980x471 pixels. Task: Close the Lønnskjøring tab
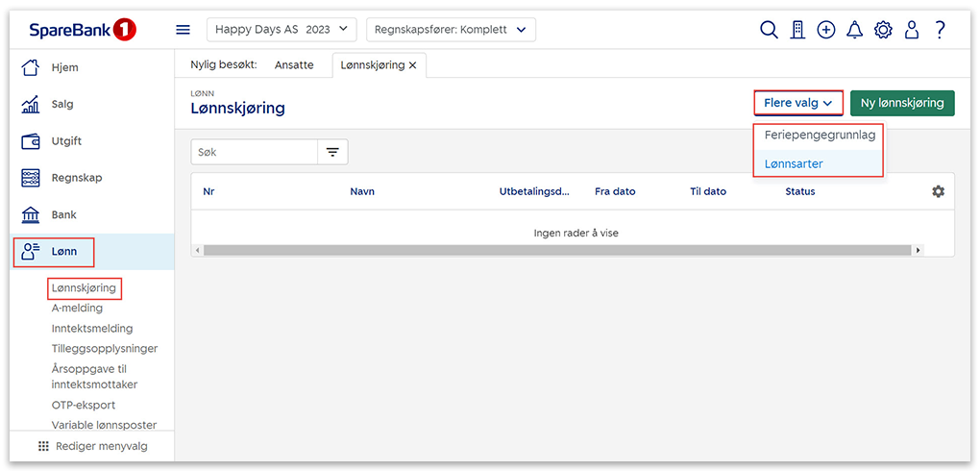pos(413,64)
